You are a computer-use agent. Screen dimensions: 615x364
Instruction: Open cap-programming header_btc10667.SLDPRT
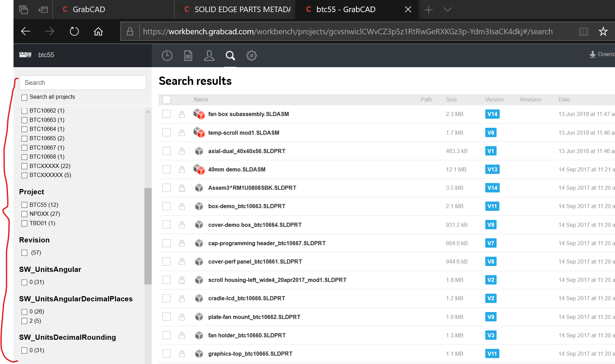267,243
